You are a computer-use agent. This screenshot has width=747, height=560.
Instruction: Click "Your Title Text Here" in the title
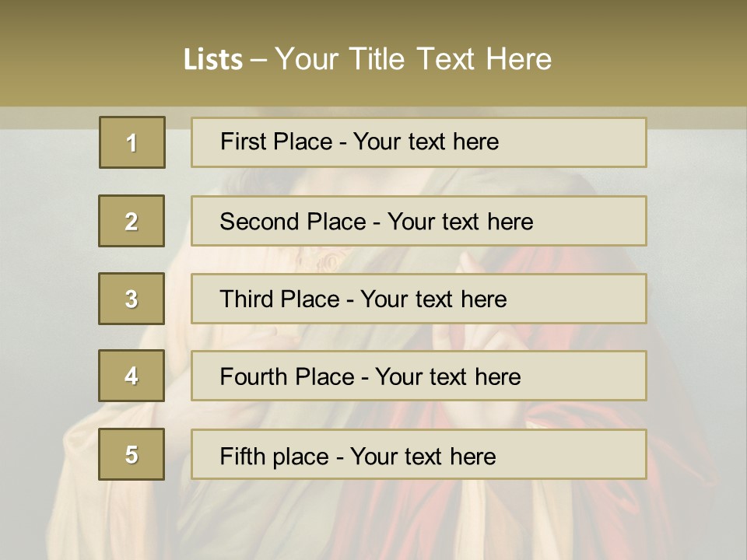pos(413,59)
